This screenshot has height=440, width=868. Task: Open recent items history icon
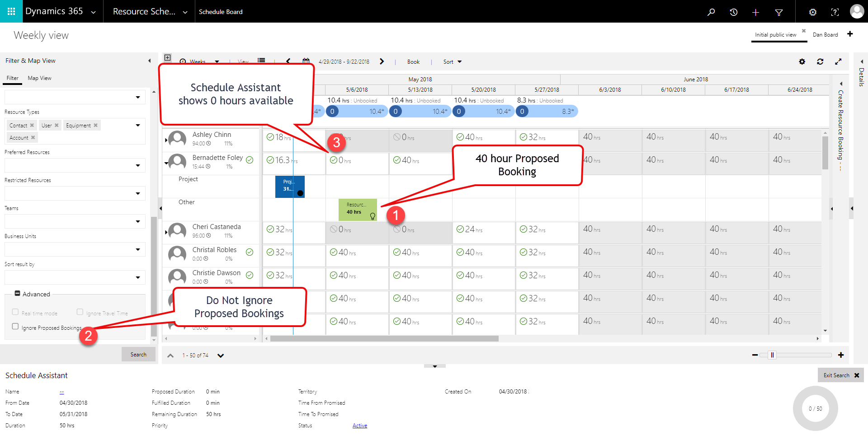[733, 12]
